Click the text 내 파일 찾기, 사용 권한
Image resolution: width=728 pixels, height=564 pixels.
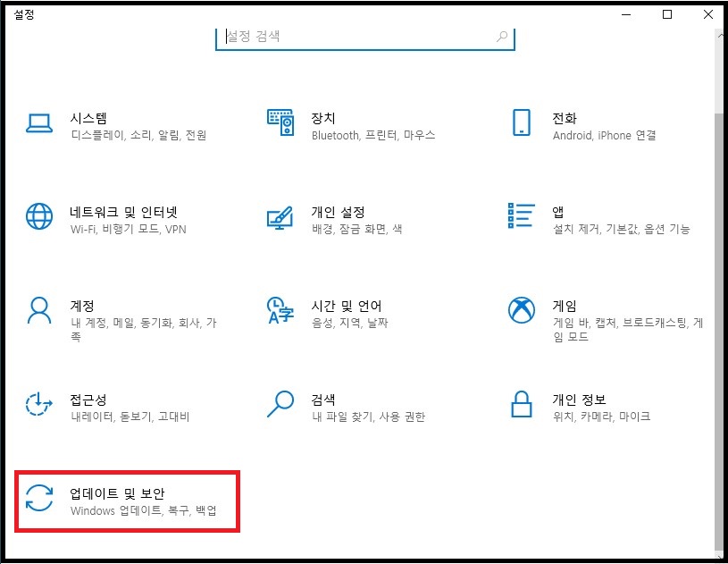click(368, 417)
